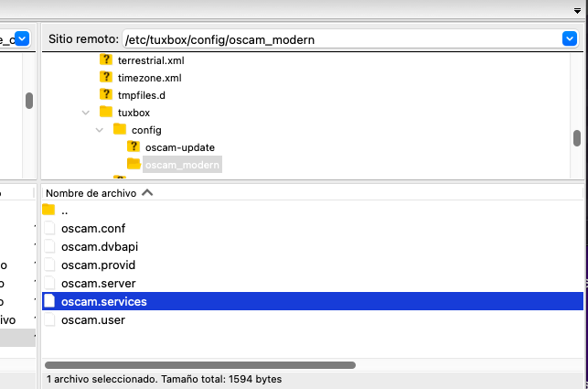
Task: Click the oscam-update question mark icon
Action: coord(134,147)
